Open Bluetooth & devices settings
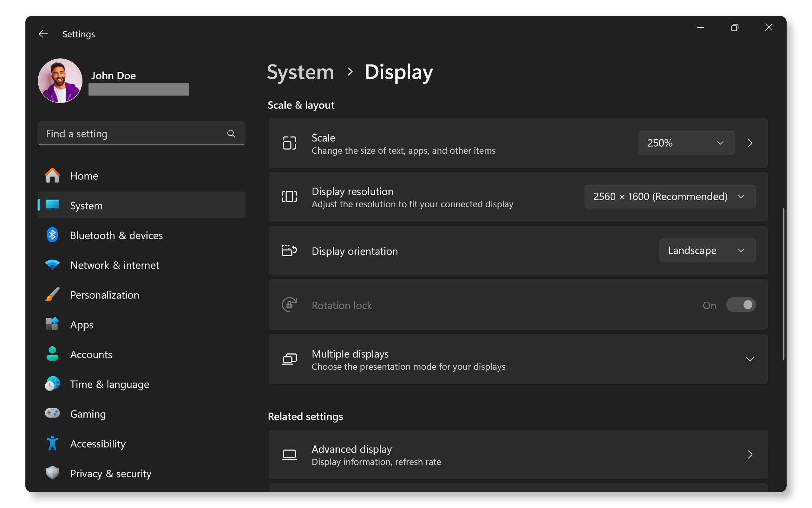Viewport: 812px width, 508px height. click(141, 235)
